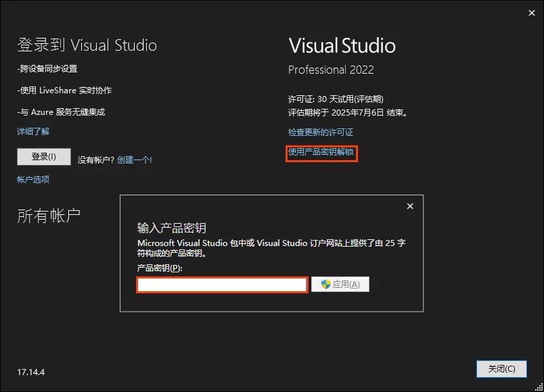544x392 pixels.
Task: Open the 创建一个! account creation link
Action: pyautogui.click(x=134, y=160)
